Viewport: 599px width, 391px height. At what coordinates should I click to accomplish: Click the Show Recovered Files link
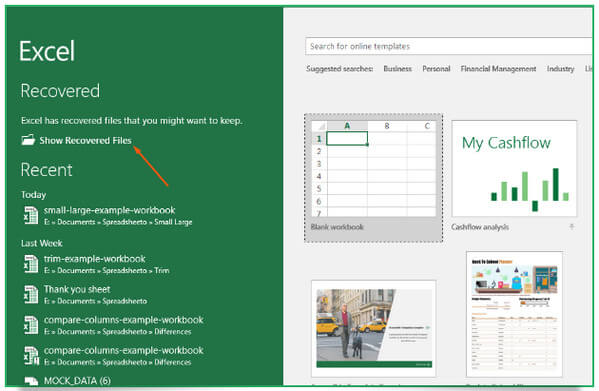[x=85, y=141]
